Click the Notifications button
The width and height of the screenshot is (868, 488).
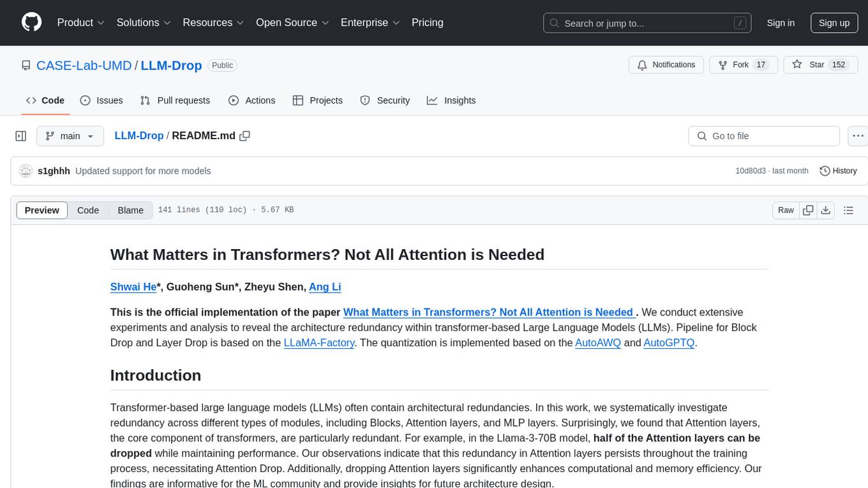coord(666,65)
